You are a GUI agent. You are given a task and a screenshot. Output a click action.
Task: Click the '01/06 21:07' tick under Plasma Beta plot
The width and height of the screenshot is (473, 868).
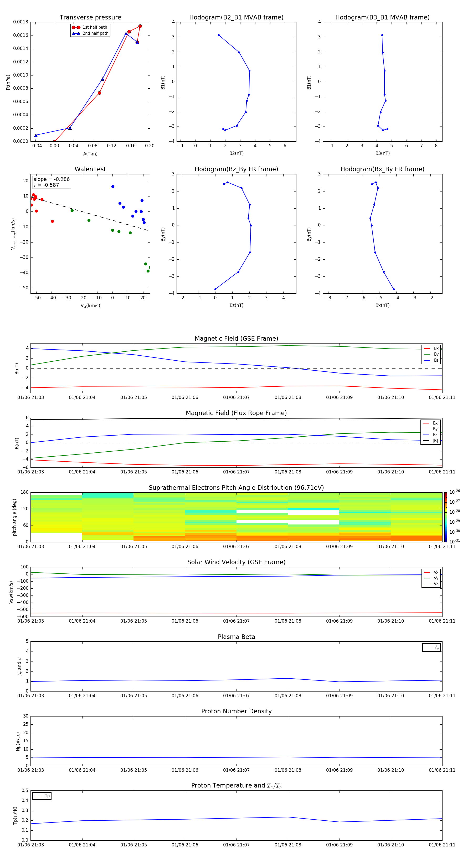coord(236,696)
